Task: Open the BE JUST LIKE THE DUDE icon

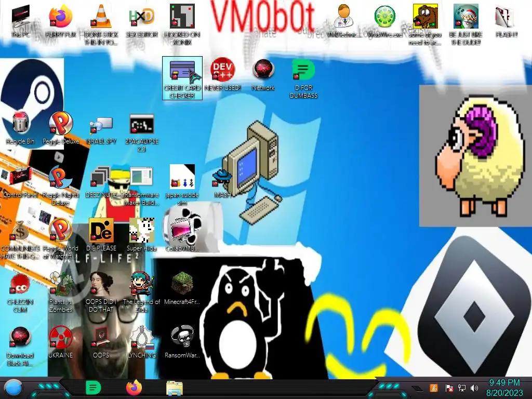Action: [465, 24]
